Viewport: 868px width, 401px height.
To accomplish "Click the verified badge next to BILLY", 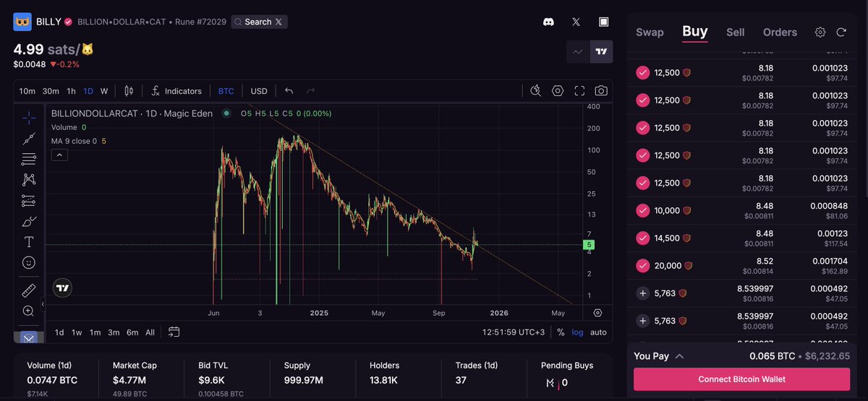I will pyautogui.click(x=68, y=22).
